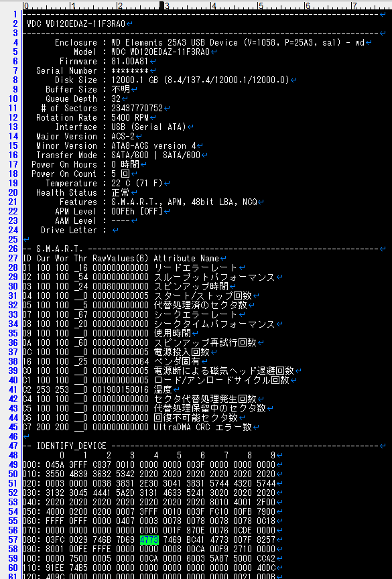Click the スピンアップ時間 attribute row
The height and width of the screenshot is (579, 392).
pyautogui.click(x=125, y=287)
